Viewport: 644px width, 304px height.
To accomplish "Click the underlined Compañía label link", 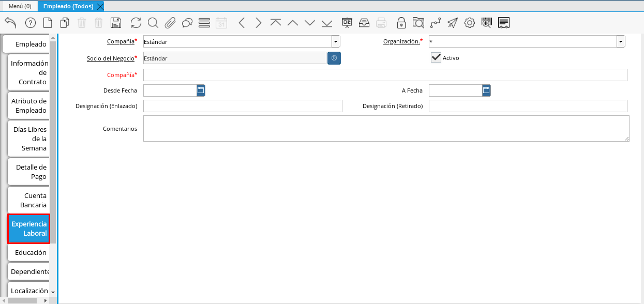I will [121, 41].
